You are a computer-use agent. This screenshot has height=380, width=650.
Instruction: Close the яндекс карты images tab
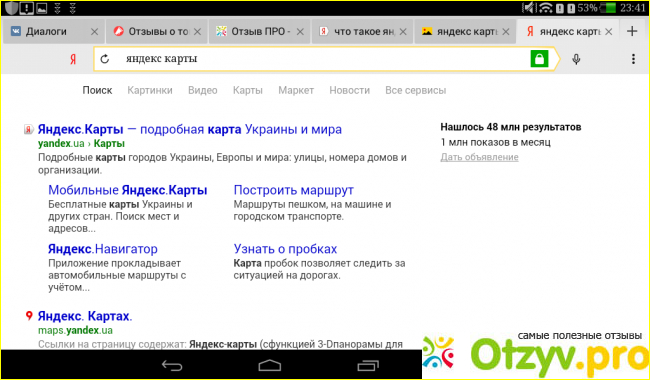(x=506, y=31)
